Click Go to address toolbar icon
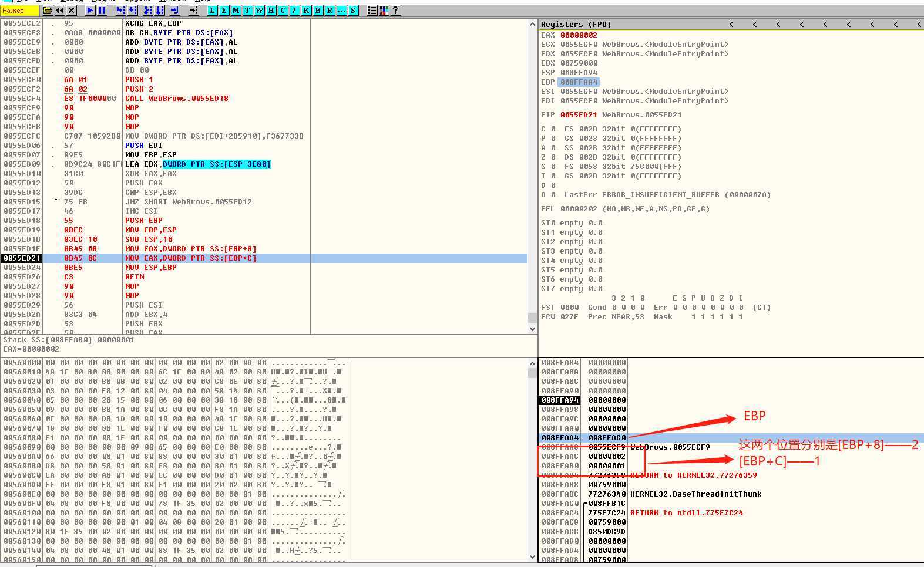Viewport: 924px width, 567px height. click(194, 10)
